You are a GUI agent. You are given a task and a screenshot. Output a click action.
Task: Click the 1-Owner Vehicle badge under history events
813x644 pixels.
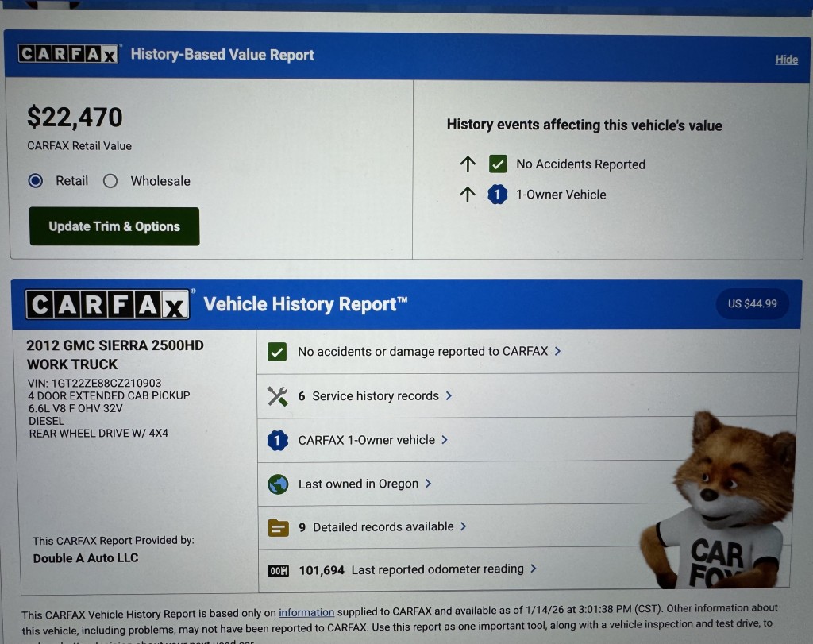[497, 195]
